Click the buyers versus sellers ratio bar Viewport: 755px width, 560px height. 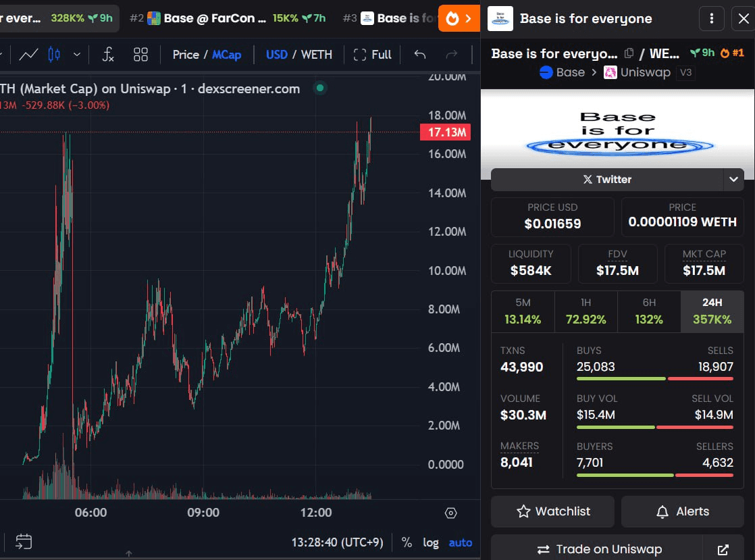tap(655, 476)
